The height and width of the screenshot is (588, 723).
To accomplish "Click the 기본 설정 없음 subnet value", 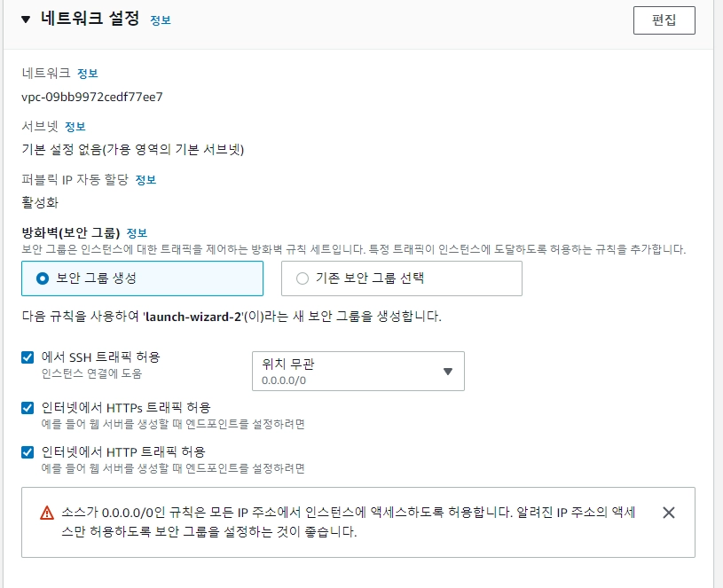I will pyautogui.click(x=132, y=149).
